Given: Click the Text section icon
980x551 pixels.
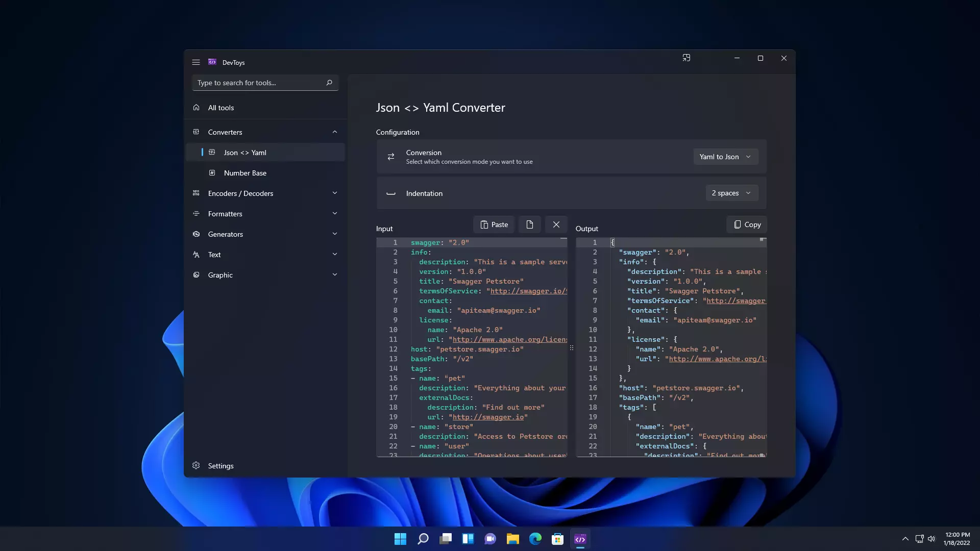Looking at the screenshot, I should pyautogui.click(x=196, y=254).
